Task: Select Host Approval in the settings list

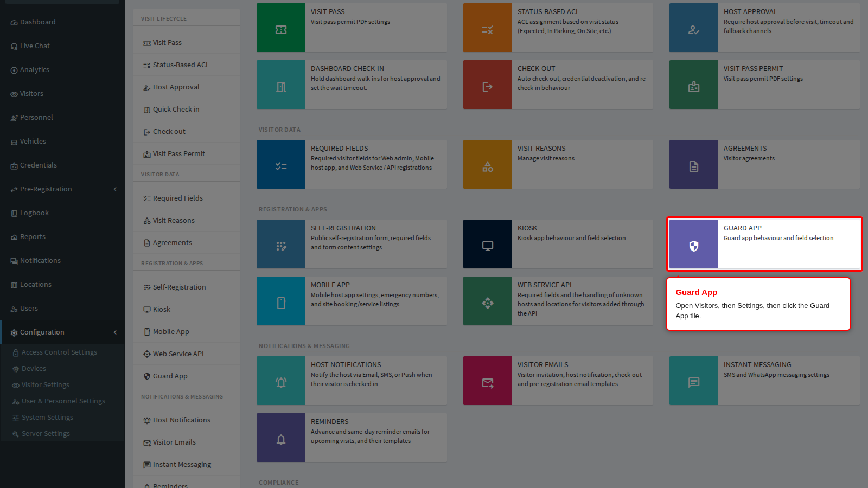Action: click(187, 87)
